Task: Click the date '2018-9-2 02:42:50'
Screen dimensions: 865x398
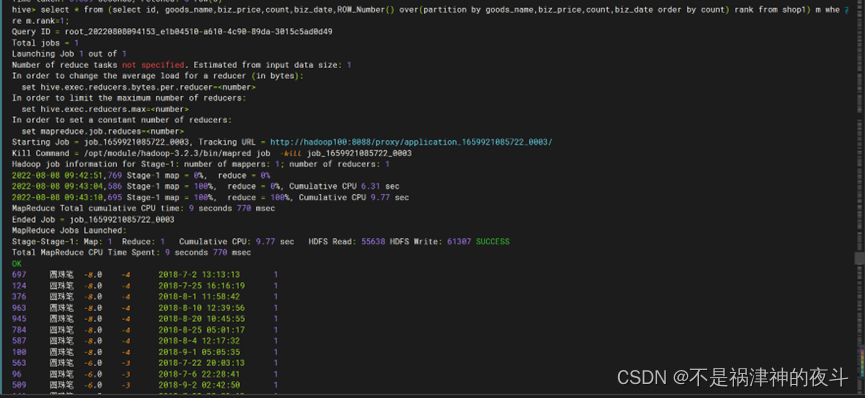Action: [199, 385]
